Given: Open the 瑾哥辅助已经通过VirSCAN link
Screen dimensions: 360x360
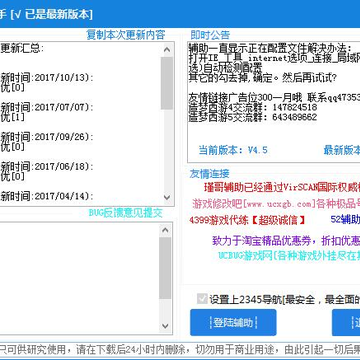Looking at the screenshot, I should coord(282,187).
